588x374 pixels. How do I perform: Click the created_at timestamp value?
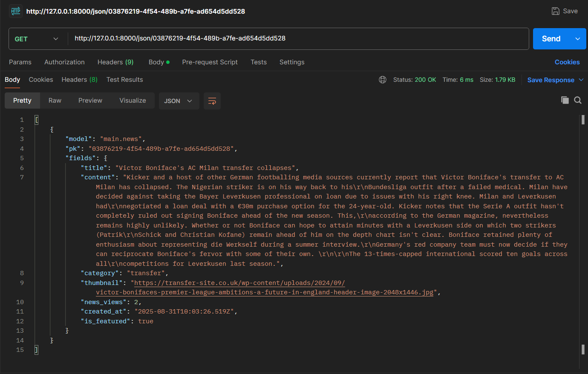[x=184, y=311]
